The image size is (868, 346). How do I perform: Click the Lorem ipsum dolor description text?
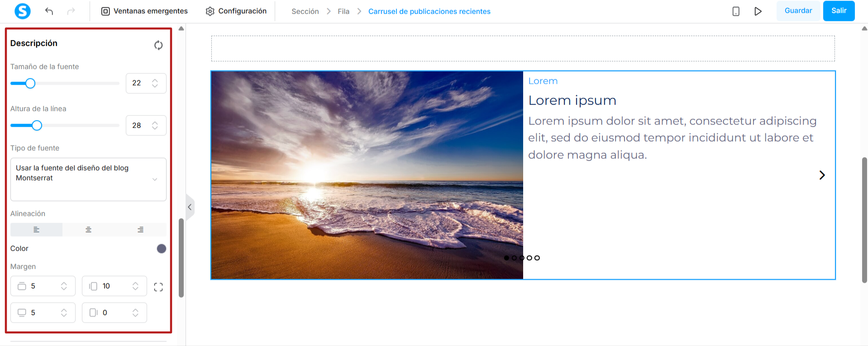tap(672, 138)
